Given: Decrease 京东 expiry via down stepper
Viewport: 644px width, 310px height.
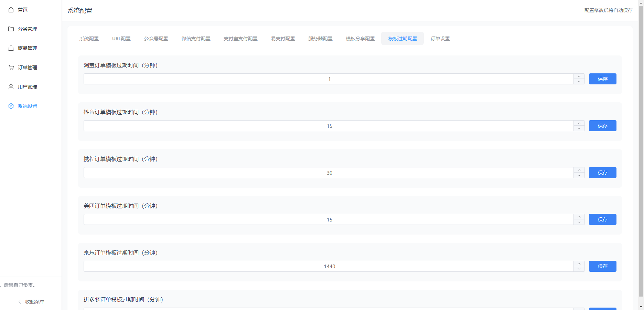Looking at the screenshot, I should [x=579, y=269].
